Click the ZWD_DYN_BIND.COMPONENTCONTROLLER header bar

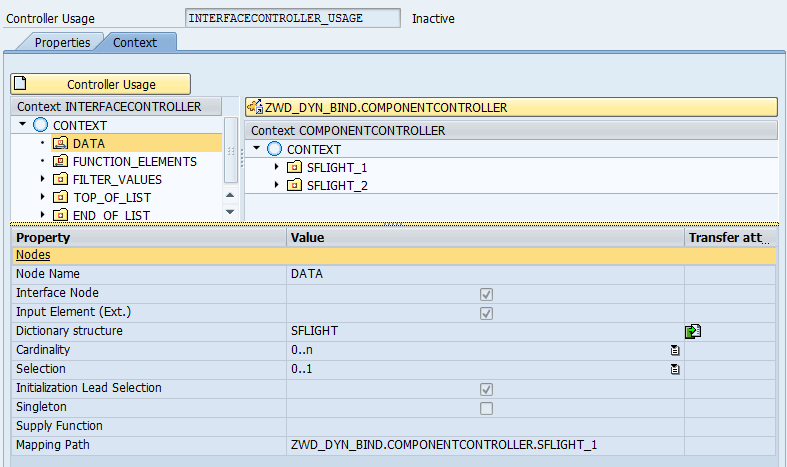tap(511, 107)
